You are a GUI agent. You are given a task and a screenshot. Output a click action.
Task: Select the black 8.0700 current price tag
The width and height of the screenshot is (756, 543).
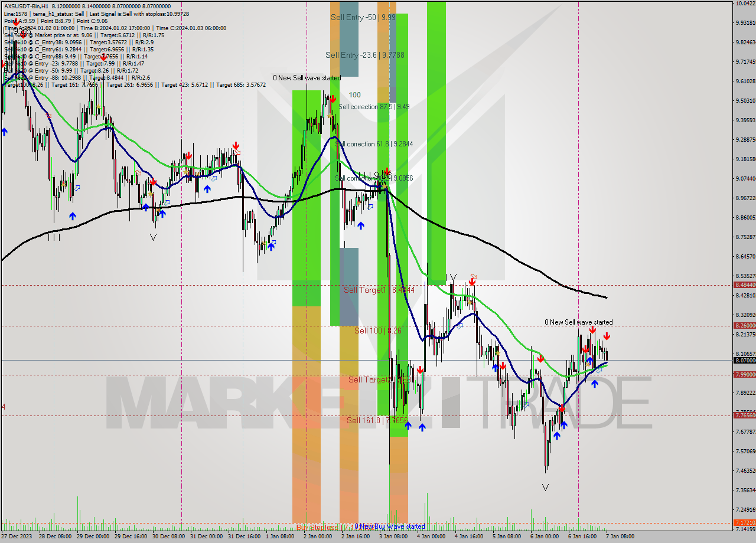click(x=745, y=360)
